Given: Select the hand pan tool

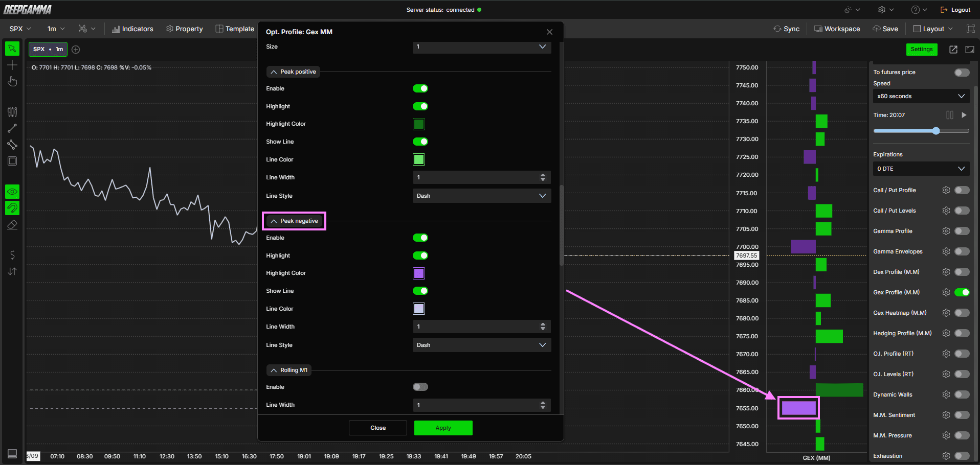Looking at the screenshot, I should (12, 82).
